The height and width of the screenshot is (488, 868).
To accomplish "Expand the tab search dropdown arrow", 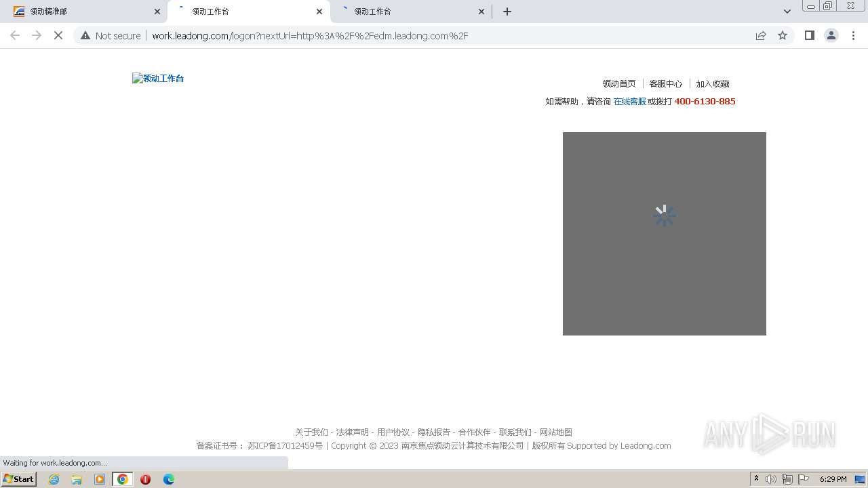I will (787, 12).
